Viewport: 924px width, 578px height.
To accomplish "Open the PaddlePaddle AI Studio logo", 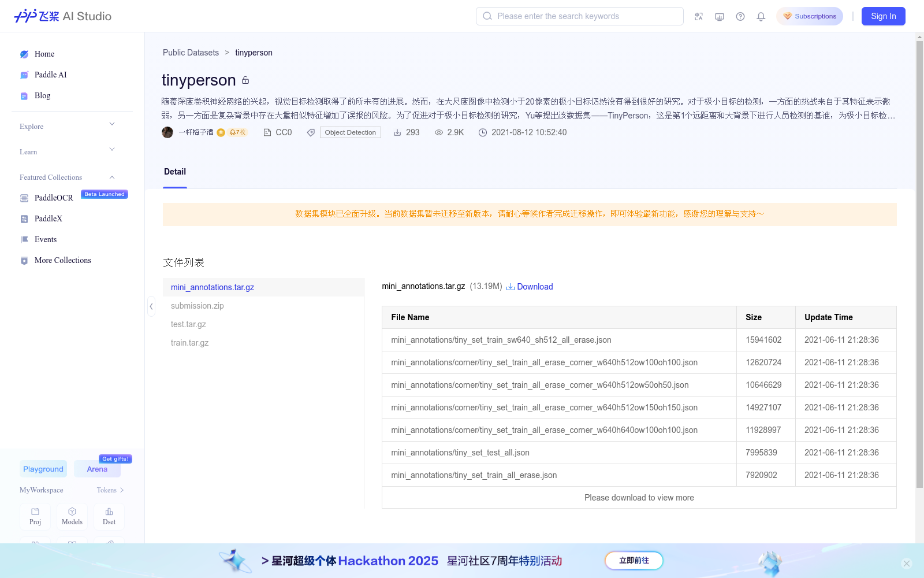I will [x=62, y=16].
